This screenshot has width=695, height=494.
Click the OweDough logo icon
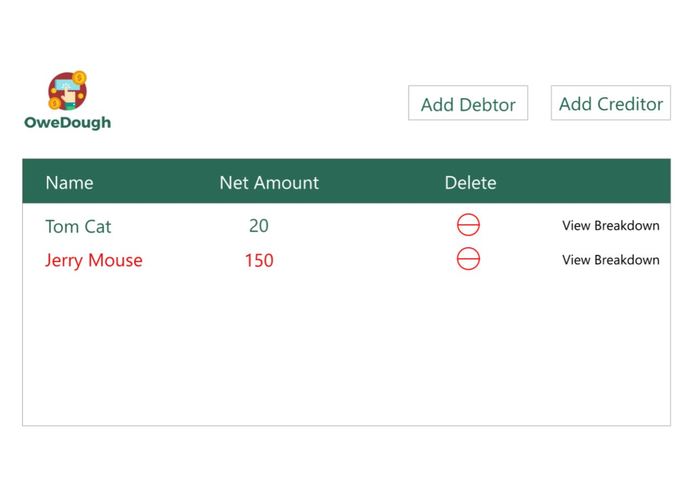click(67, 91)
